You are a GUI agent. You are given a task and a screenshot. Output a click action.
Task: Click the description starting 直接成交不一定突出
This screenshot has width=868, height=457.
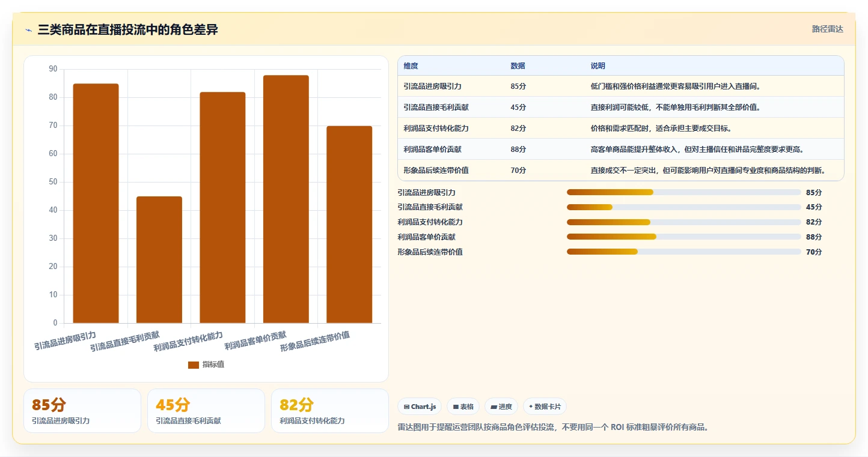(709, 171)
